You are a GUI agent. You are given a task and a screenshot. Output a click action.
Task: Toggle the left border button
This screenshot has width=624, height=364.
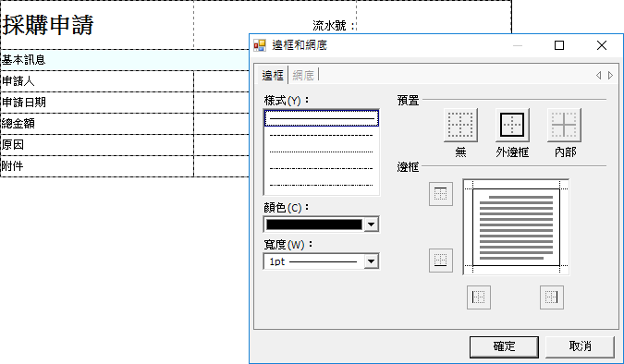click(x=478, y=297)
